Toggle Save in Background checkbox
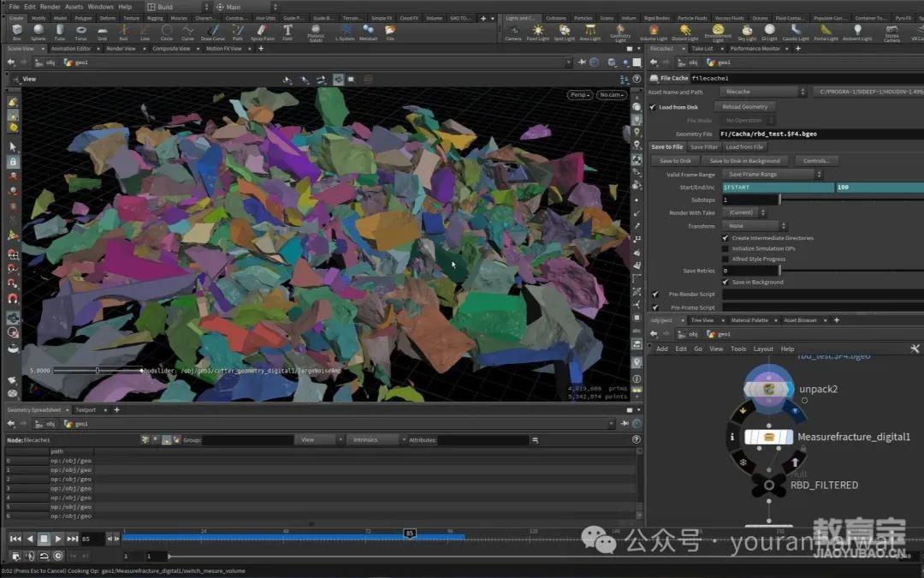 pos(726,282)
